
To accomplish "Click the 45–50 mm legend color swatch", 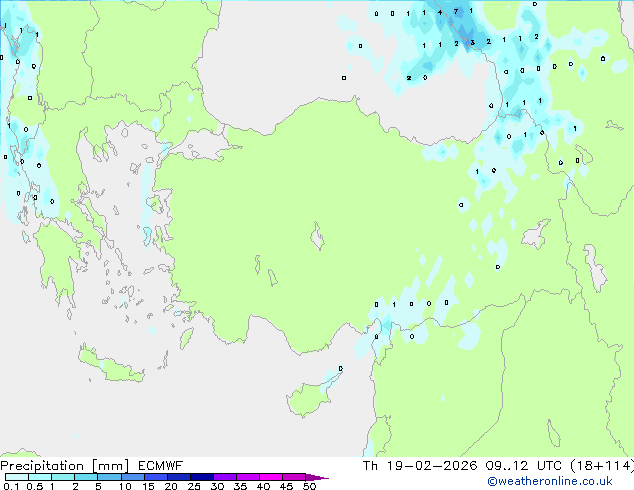I will coord(294,477).
